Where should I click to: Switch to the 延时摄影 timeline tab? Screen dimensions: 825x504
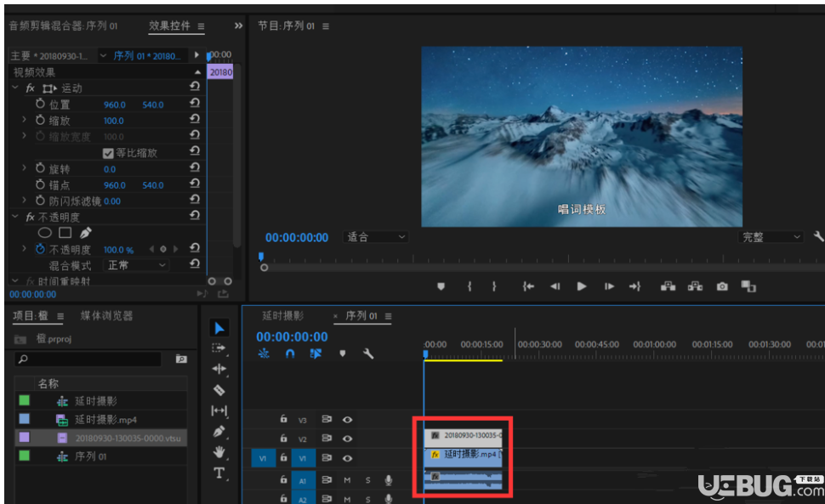(282, 316)
